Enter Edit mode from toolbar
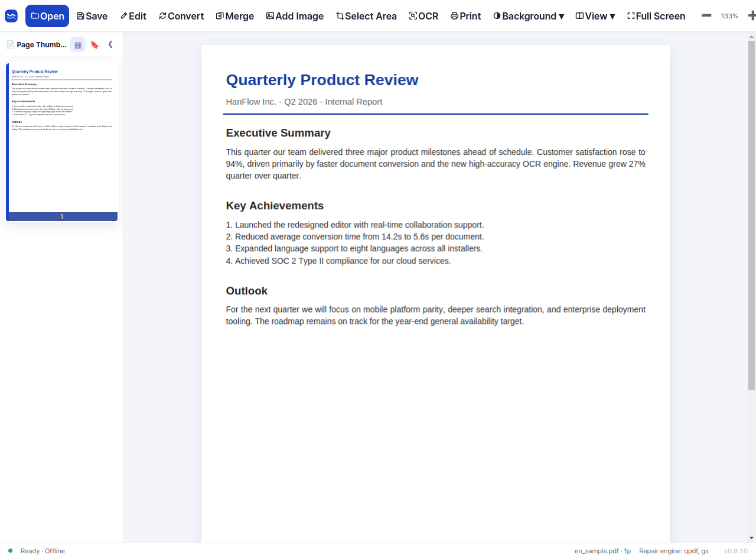This screenshot has height=558, width=756. click(x=133, y=16)
